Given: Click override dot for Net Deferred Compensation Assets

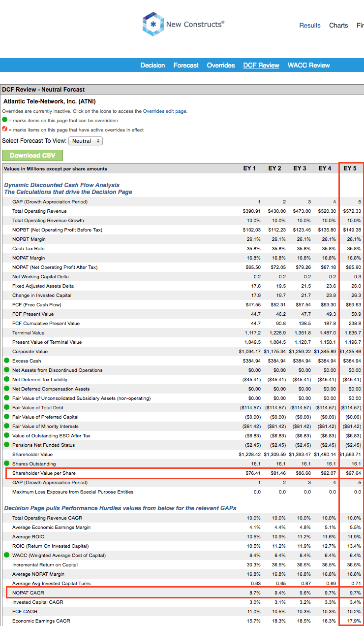Looking at the screenshot, I should point(6,389).
